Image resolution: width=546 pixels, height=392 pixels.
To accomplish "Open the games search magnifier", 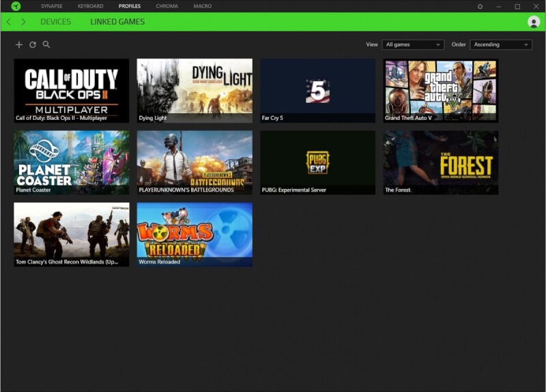I will coord(46,44).
